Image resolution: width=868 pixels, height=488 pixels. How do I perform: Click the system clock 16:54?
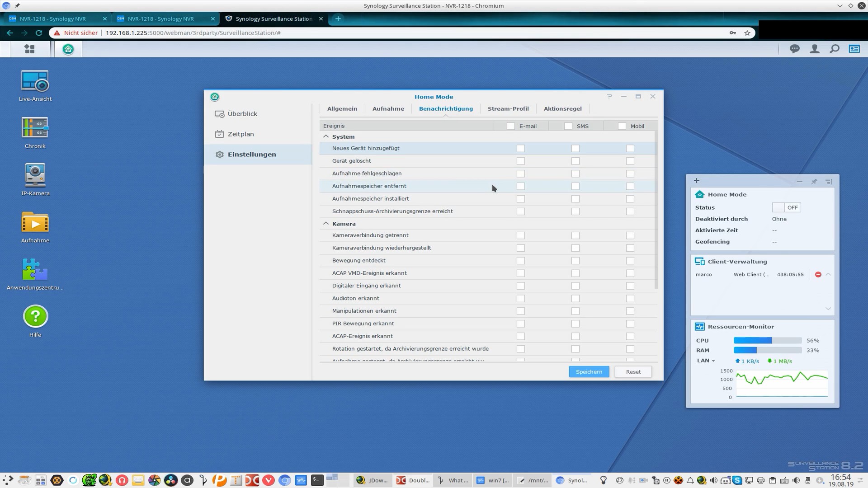coord(840,477)
